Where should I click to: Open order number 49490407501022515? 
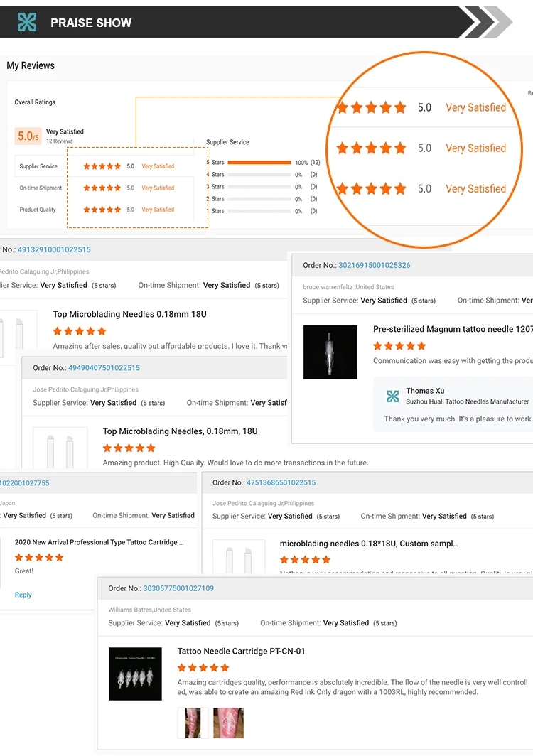tap(104, 368)
